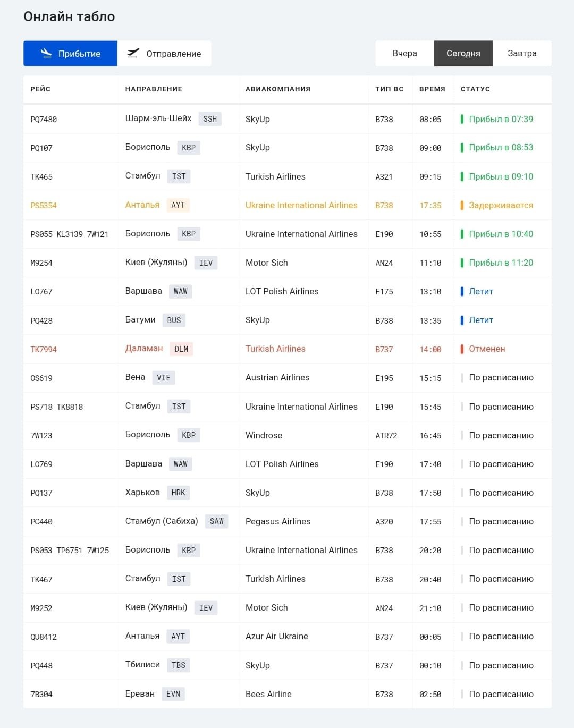Click the EVN code badge for Ереван
574x728 pixels.
(173, 694)
